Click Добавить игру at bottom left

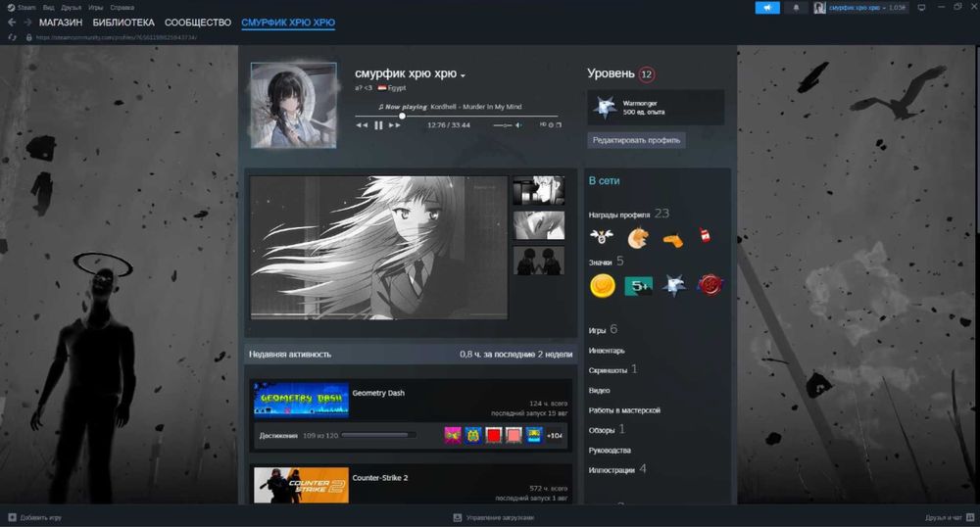click(35, 517)
